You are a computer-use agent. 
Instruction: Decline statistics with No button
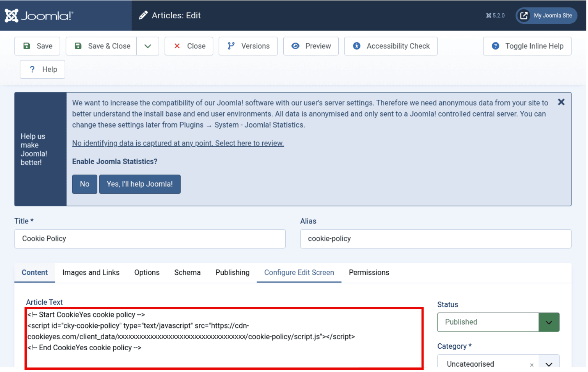coord(85,184)
